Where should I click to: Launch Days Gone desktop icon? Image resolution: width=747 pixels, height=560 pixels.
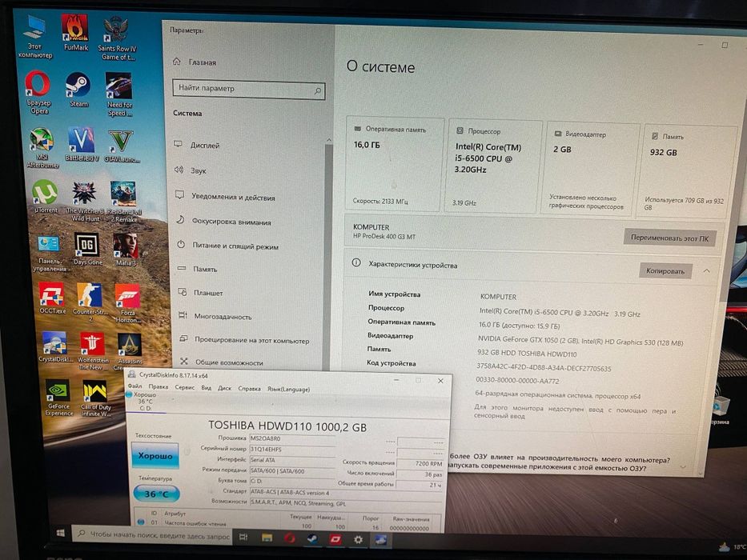click(x=87, y=249)
